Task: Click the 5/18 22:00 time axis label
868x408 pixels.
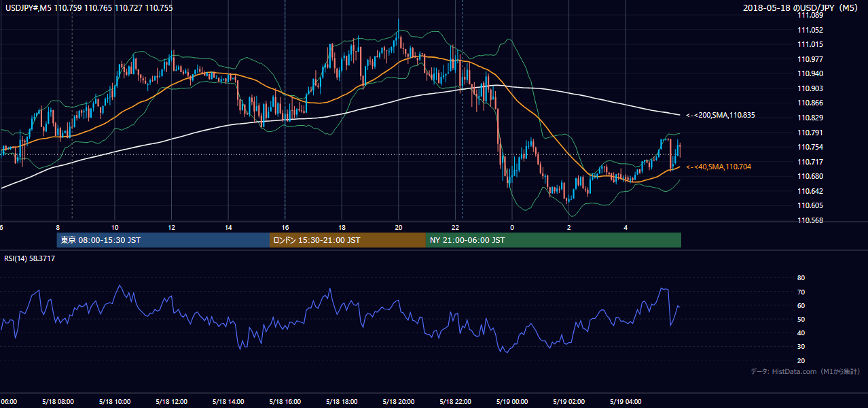Action: point(455,402)
